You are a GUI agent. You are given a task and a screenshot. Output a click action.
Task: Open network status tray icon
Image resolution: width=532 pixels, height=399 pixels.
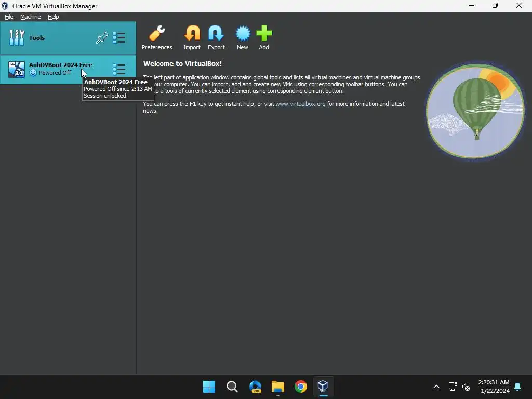(453, 387)
